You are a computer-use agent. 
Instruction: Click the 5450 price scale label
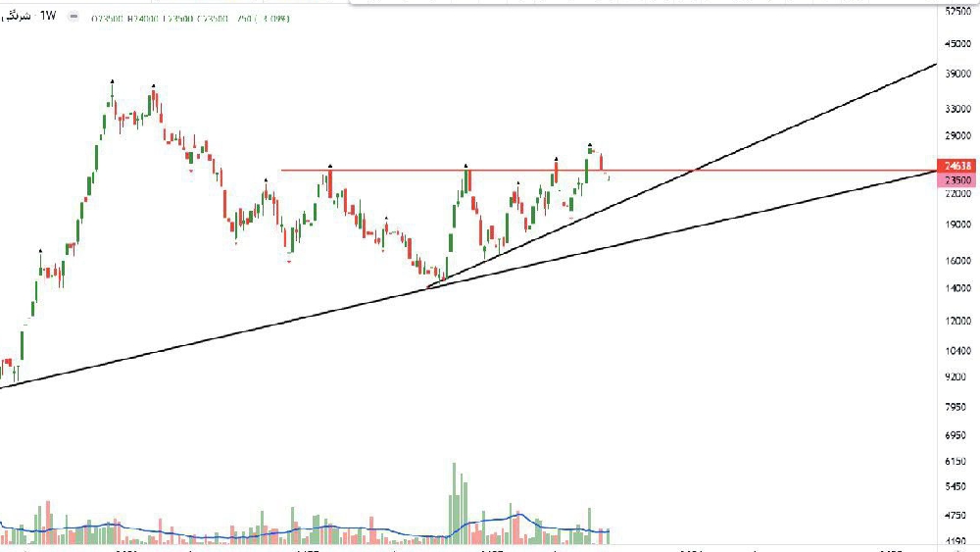(956, 486)
